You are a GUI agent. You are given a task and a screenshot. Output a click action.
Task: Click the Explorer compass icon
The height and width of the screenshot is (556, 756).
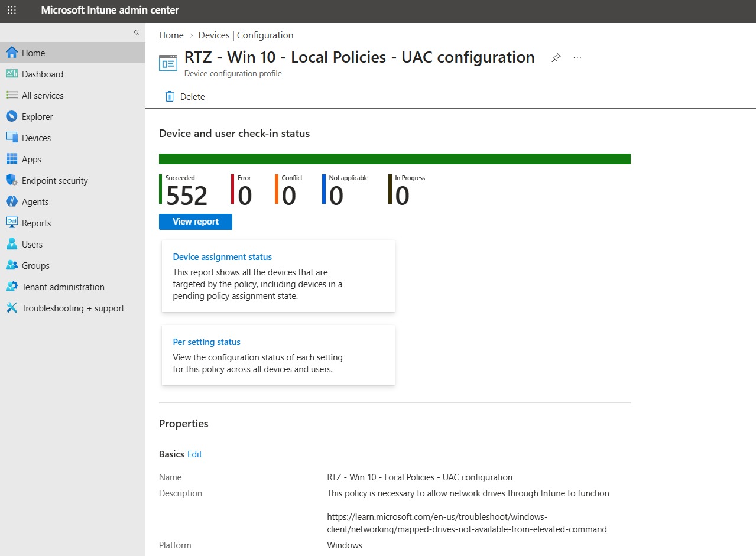12,116
